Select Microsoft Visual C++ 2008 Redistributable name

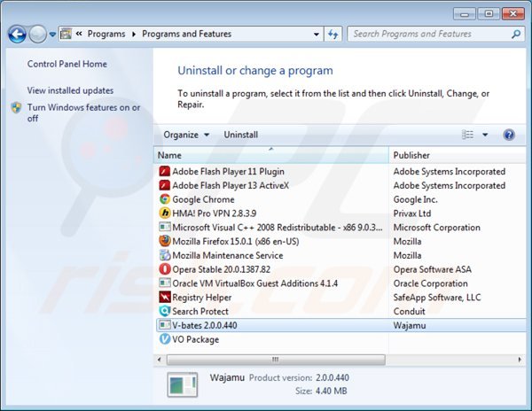(x=278, y=227)
